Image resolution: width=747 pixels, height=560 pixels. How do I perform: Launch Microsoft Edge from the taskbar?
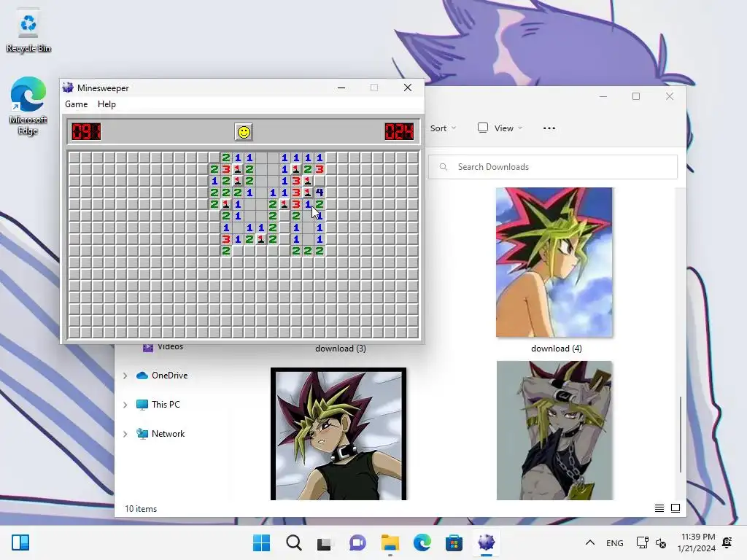(422, 542)
